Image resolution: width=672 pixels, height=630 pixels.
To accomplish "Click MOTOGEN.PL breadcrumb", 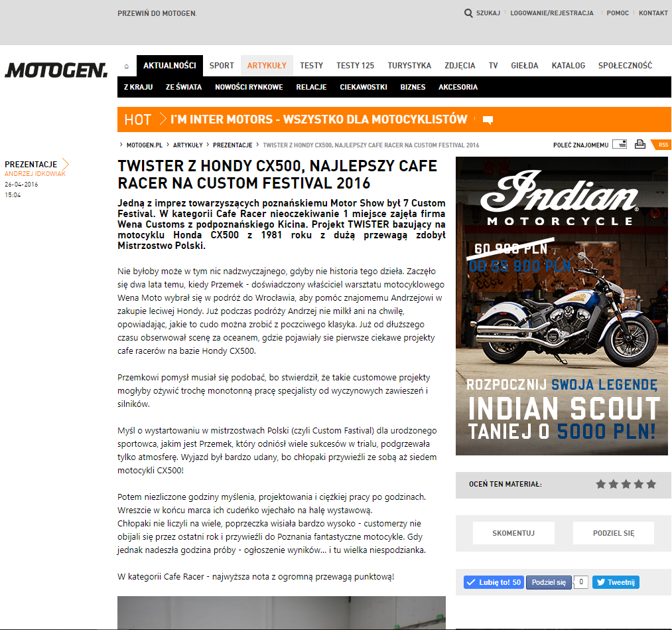I will click(145, 145).
